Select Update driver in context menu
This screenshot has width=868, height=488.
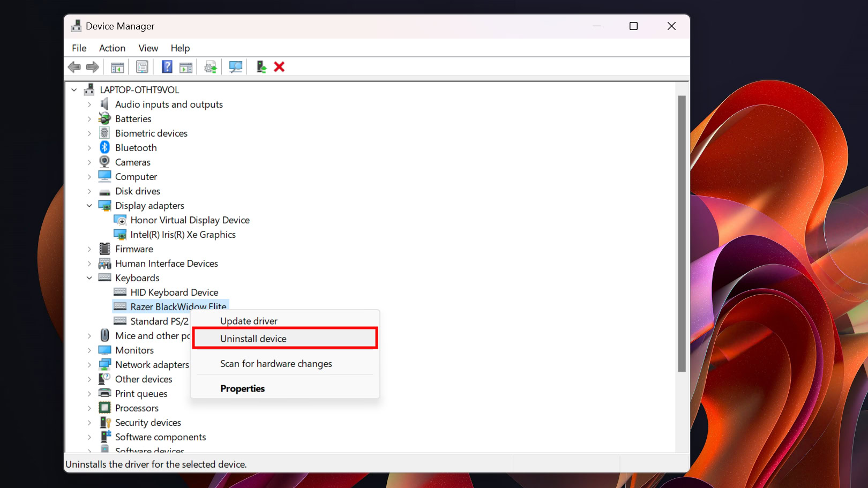(249, 321)
